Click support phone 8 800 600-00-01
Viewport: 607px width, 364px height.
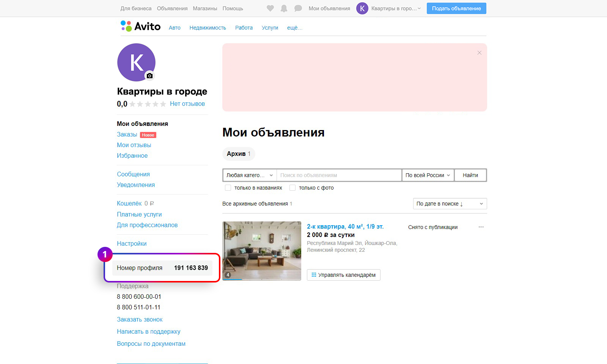[139, 297]
